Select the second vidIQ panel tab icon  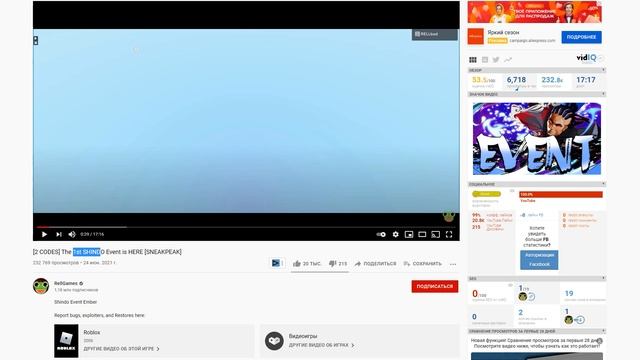485,60
